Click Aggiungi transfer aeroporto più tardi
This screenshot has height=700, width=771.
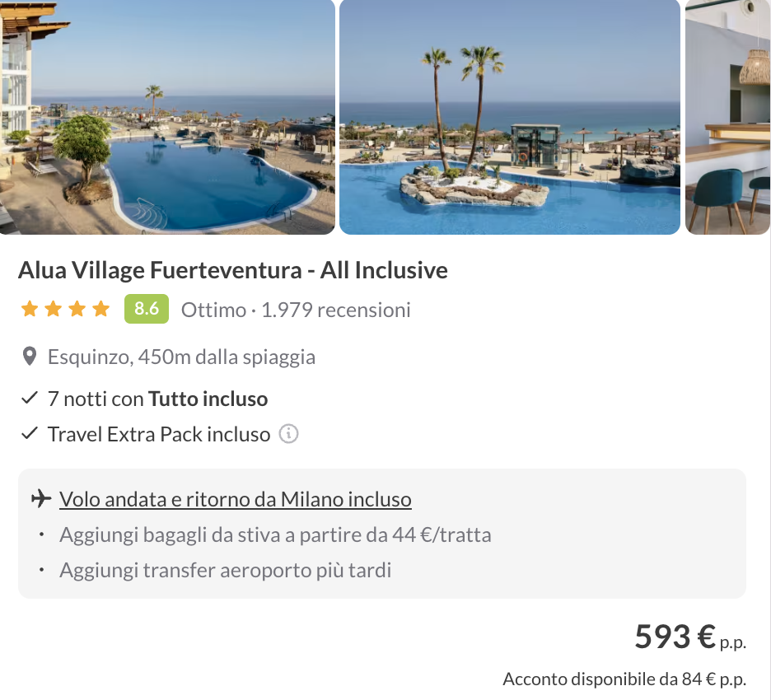click(225, 570)
